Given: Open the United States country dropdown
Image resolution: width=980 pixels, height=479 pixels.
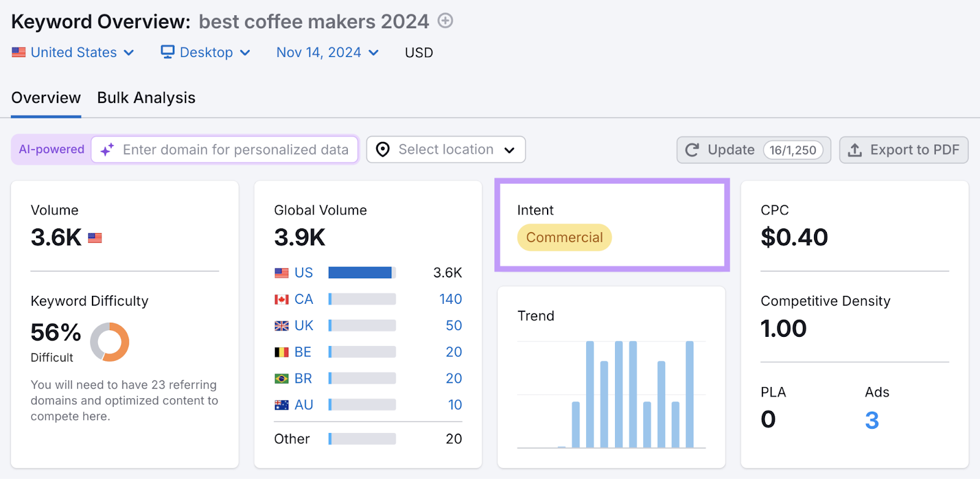Looking at the screenshot, I should (x=73, y=53).
